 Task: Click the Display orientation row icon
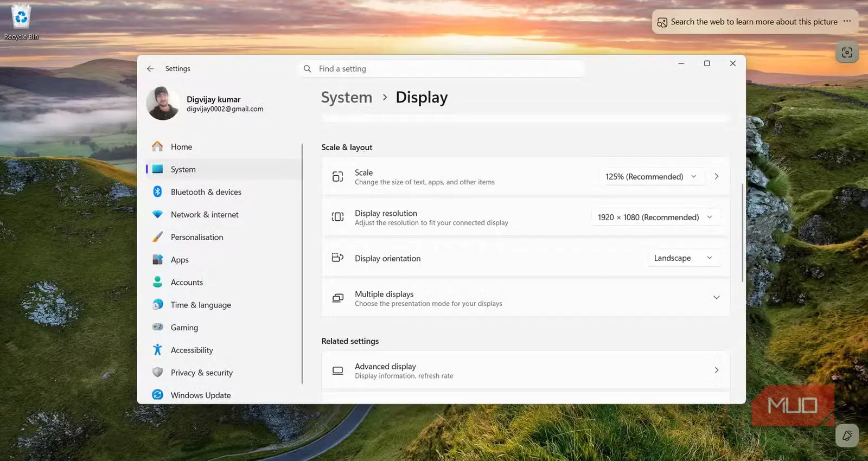(x=337, y=258)
